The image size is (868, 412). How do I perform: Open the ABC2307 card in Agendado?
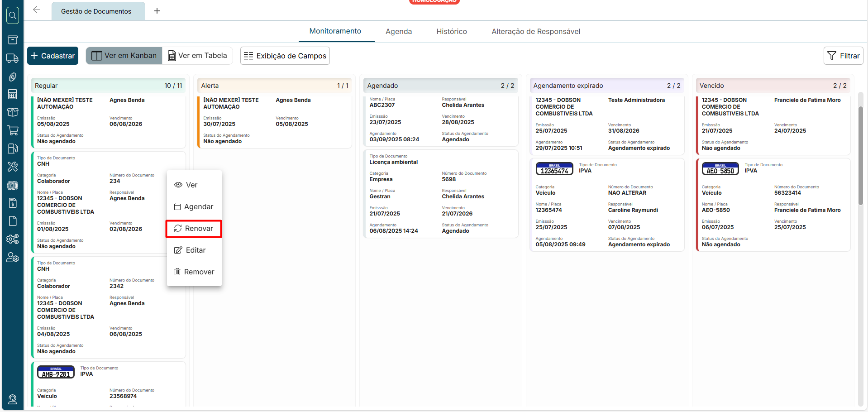441,120
